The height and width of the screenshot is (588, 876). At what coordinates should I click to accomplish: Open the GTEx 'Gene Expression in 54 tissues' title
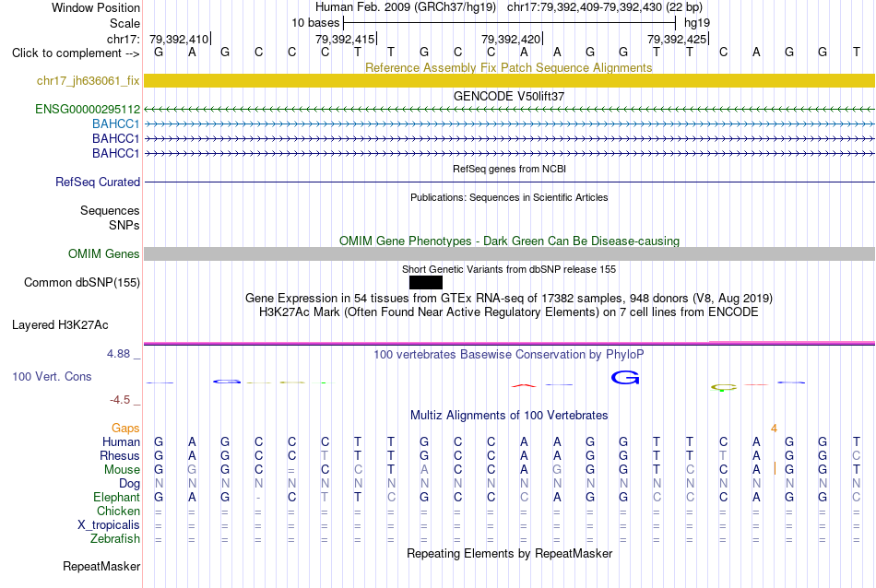tap(509, 299)
